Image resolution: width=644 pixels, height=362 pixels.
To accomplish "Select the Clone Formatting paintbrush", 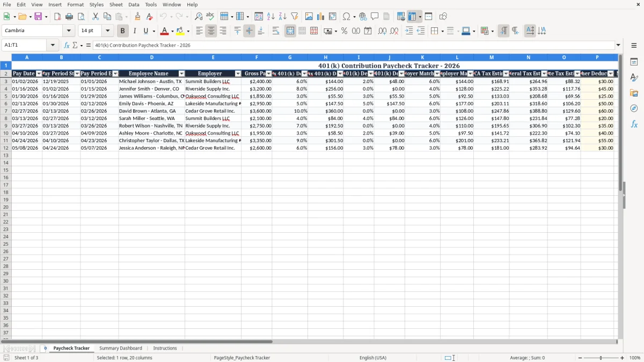I will coord(137,17).
